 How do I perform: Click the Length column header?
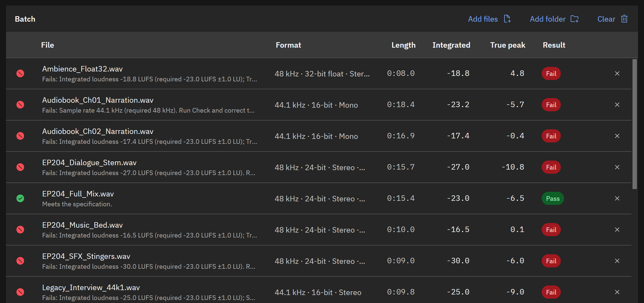pos(404,45)
